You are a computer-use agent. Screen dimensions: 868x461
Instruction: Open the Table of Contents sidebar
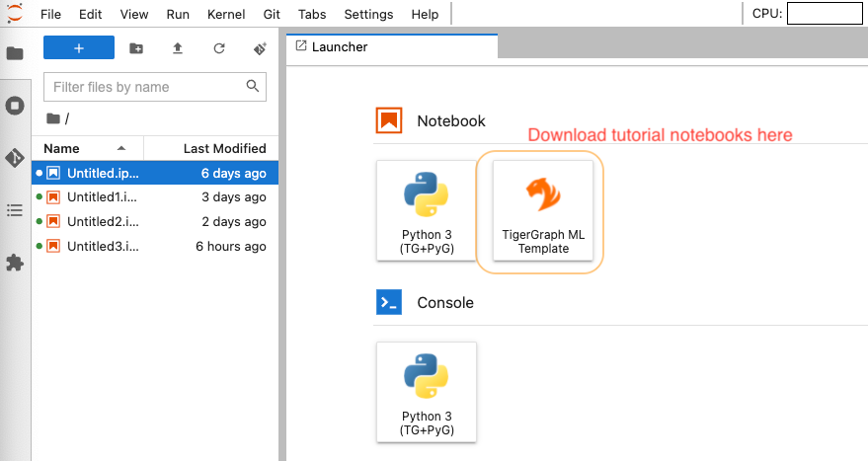click(15, 210)
